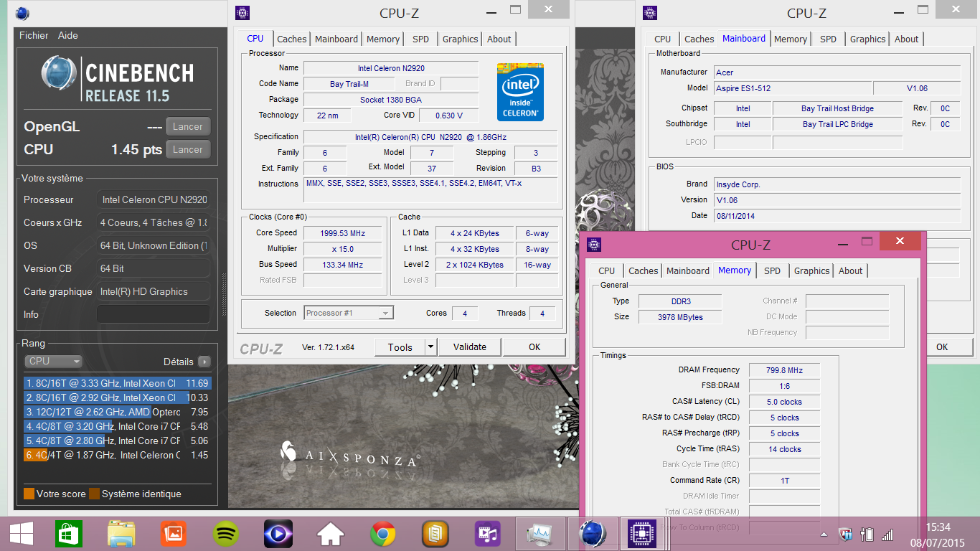Select CPU tab in the Mainboard CPU-Z window

point(663,39)
